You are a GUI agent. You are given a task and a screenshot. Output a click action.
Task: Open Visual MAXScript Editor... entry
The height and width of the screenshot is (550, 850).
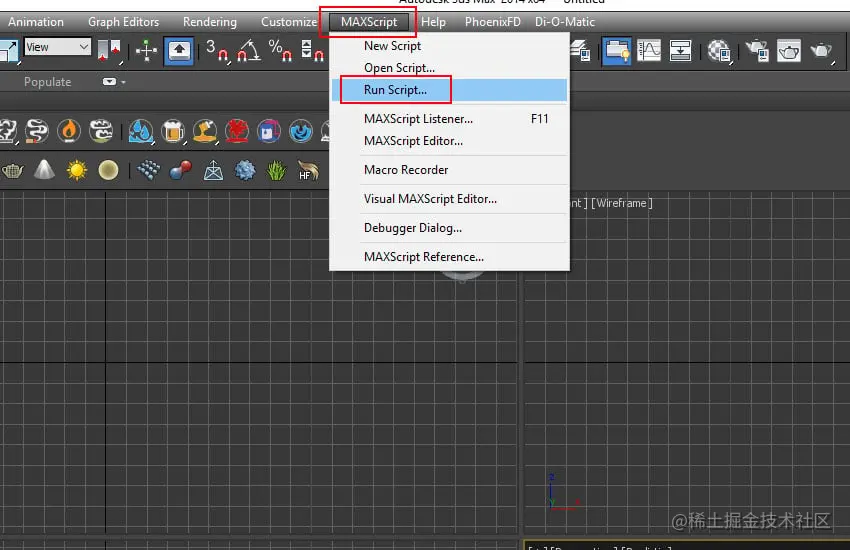(x=449, y=199)
